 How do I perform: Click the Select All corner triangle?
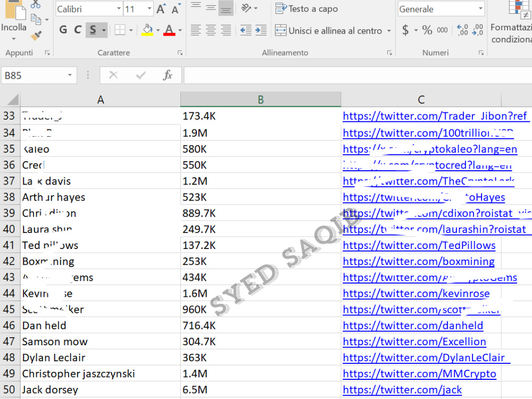[x=13, y=99]
